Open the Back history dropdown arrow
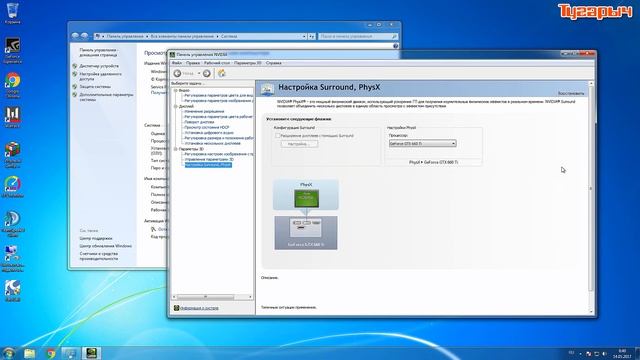Screen dimensions: 640x360 click(199, 73)
